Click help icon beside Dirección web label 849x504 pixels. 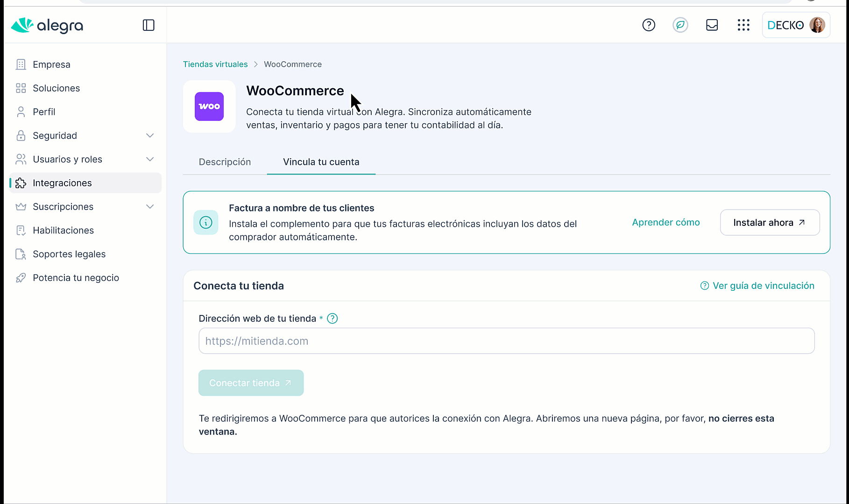point(333,319)
